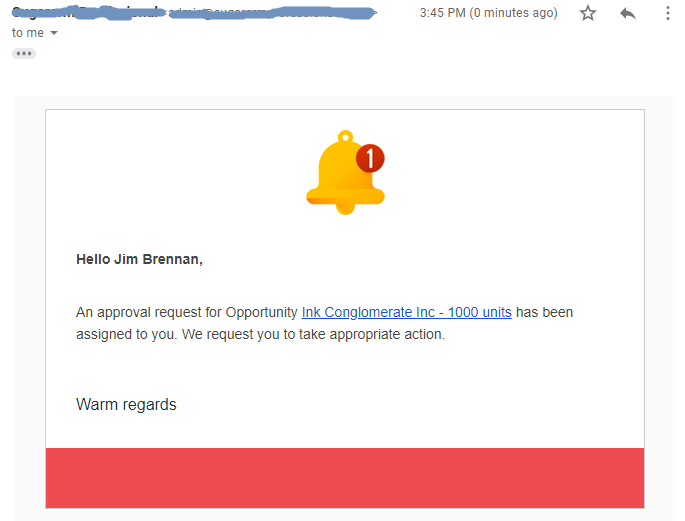
Task: Click the reply arrow icon
Action: [628, 13]
